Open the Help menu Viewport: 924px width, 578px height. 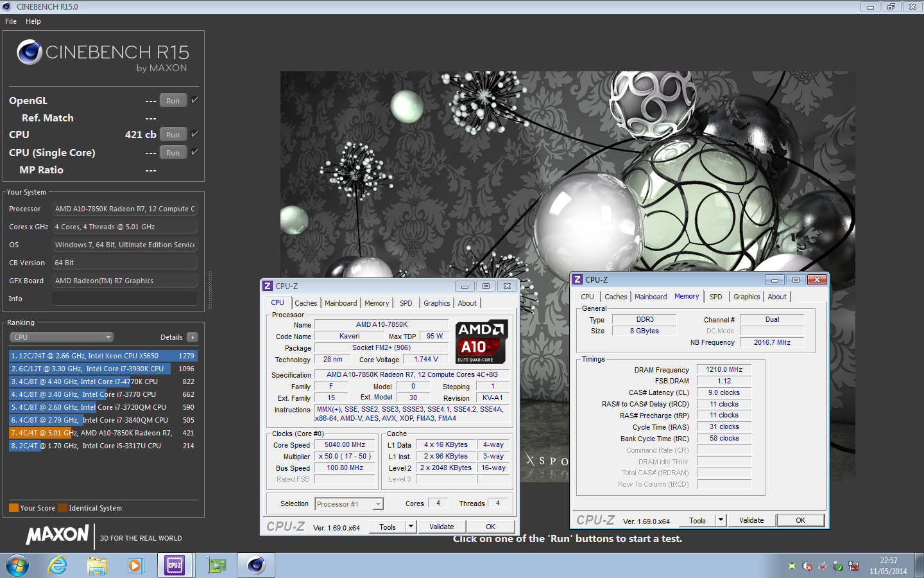pos(33,21)
